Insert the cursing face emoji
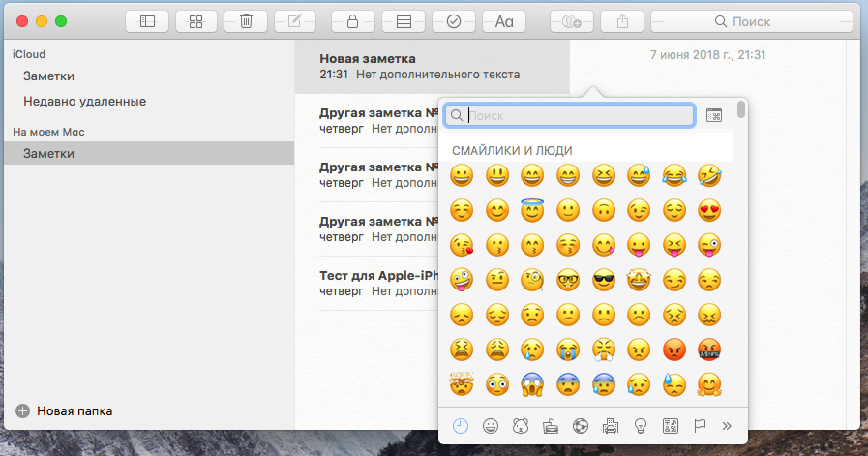 click(709, 350)
